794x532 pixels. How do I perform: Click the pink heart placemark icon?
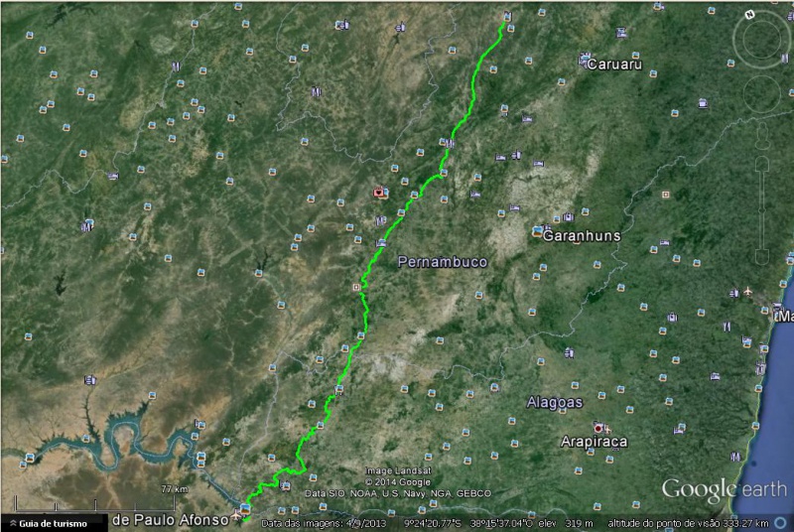[x=378, y=193]
